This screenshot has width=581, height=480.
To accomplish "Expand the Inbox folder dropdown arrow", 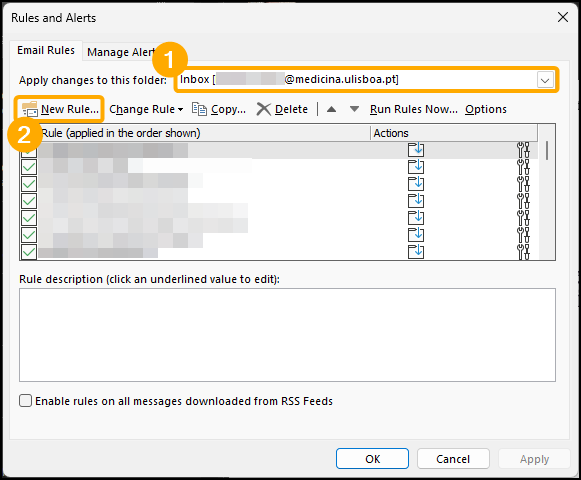I will 545,80.
